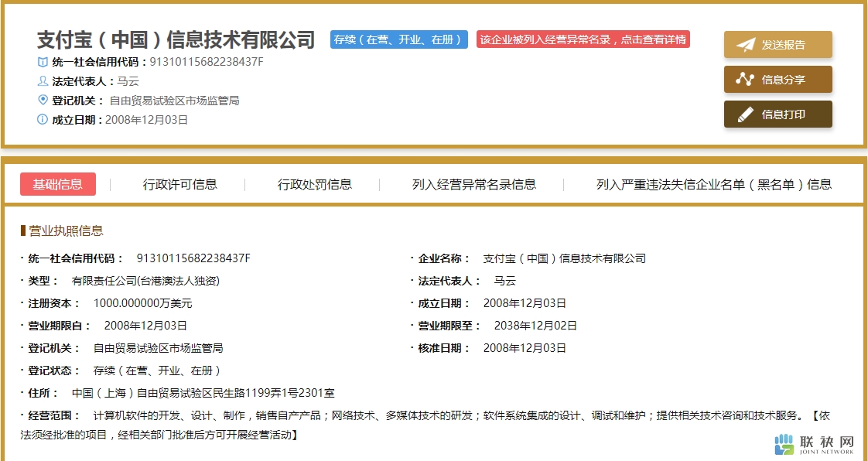Click the 登记机关 value in the license section
Image resolution: width=868 pixels, height=461 pixels.
click(159, 348)
